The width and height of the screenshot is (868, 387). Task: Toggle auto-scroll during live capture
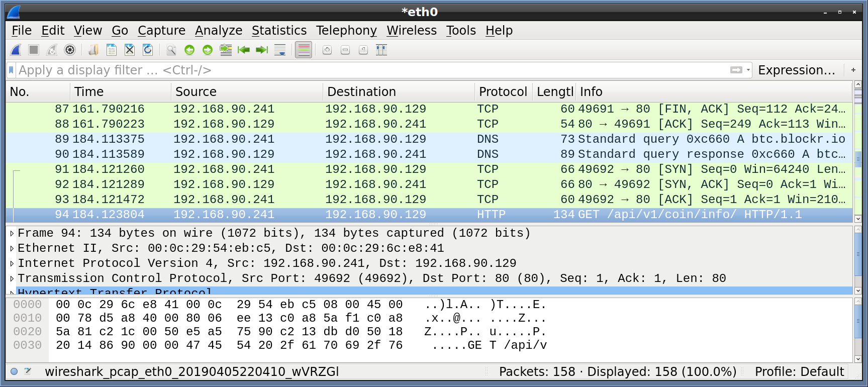280,50
